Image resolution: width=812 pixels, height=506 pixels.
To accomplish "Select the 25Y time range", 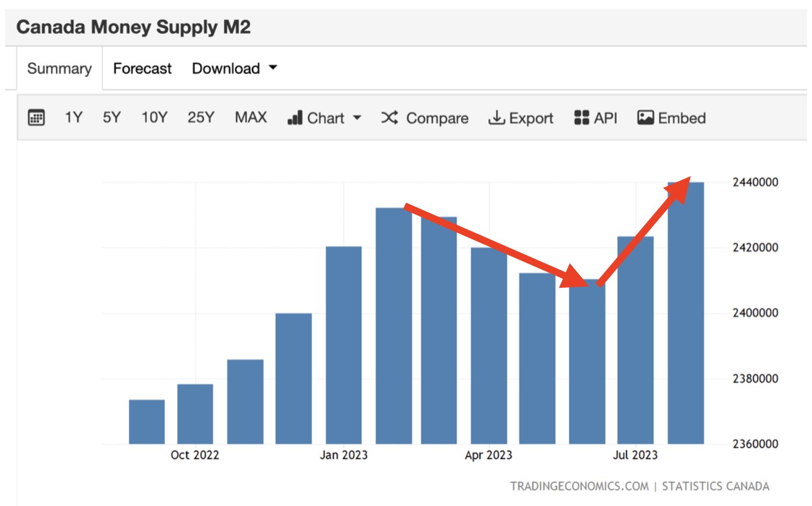I will point(201,117).
